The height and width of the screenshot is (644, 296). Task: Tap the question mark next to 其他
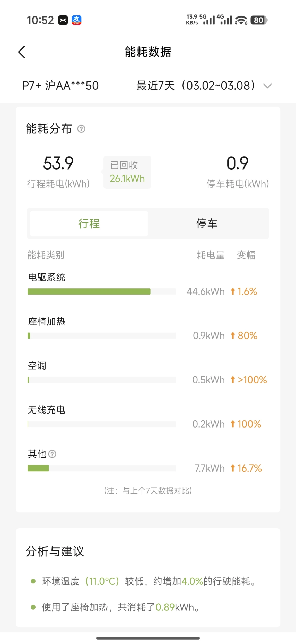[52, 454]
